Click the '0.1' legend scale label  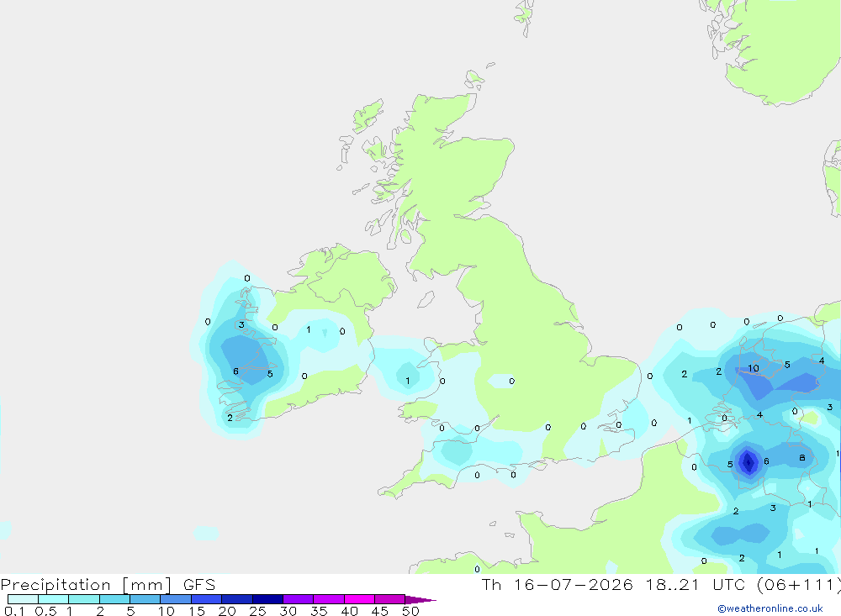coord(14,611)
